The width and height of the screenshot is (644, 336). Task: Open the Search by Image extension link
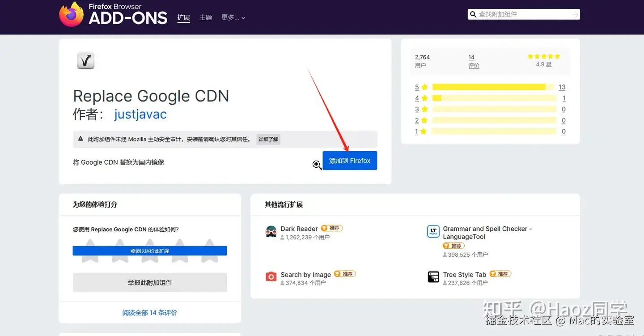[x=306, y=275]
